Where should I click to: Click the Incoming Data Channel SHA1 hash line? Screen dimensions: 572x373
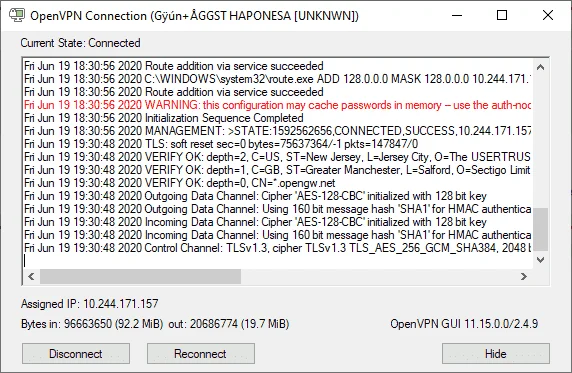point(277,235)
